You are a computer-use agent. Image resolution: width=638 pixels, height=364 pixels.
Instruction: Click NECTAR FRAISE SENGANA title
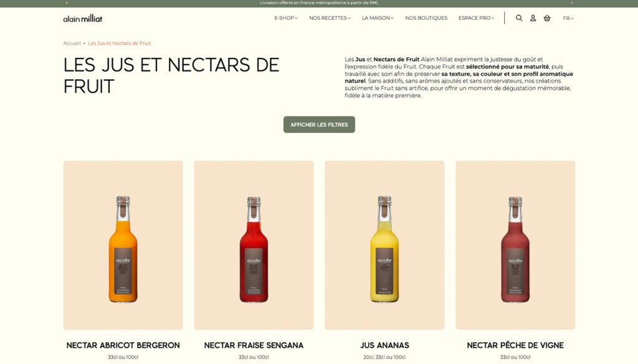(254, 345)
